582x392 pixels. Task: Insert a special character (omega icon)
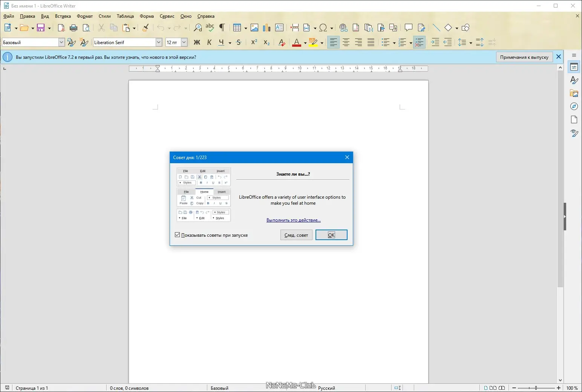click(x=323, y=28)
